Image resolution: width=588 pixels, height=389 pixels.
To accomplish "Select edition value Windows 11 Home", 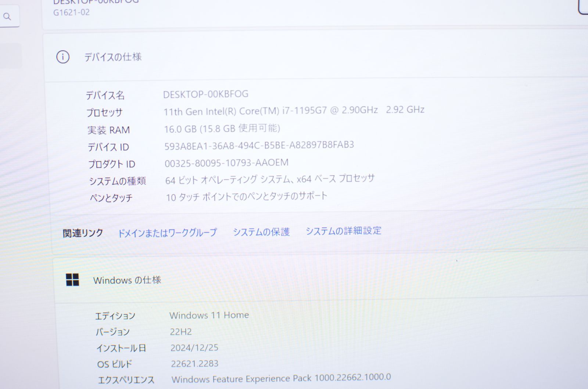I will click(x=209, y=315).
